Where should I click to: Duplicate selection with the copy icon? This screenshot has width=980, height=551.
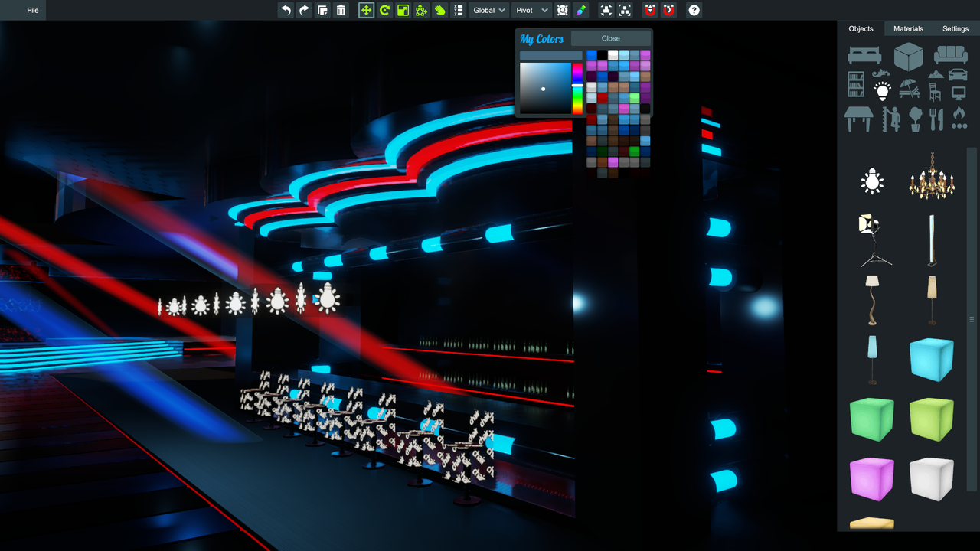point(322,10)
